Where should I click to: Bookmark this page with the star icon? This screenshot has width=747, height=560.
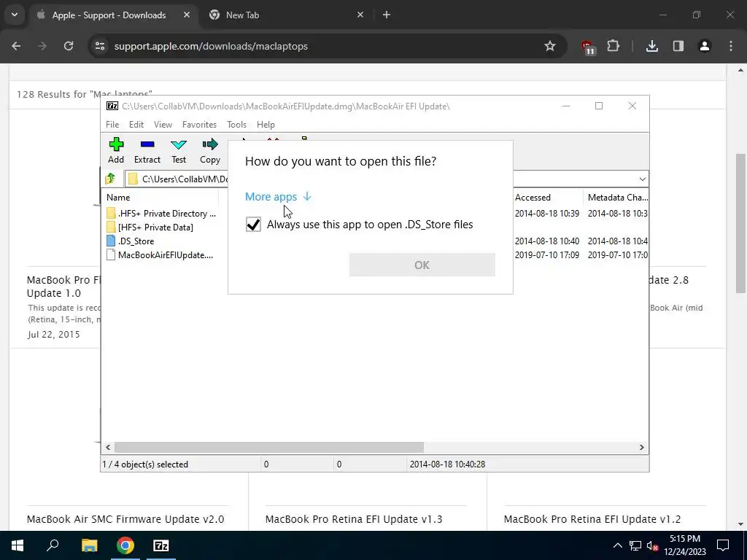[x=550, y=46]
